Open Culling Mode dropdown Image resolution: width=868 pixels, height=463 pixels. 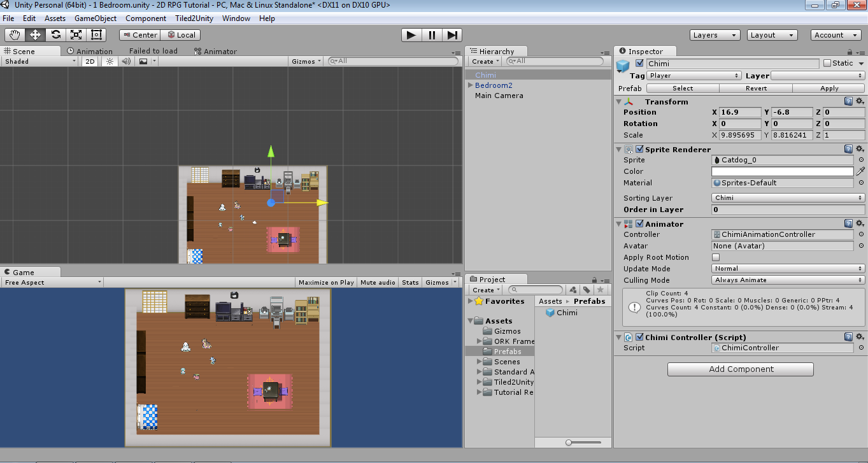pyautogui.click(x=788, y=280)
